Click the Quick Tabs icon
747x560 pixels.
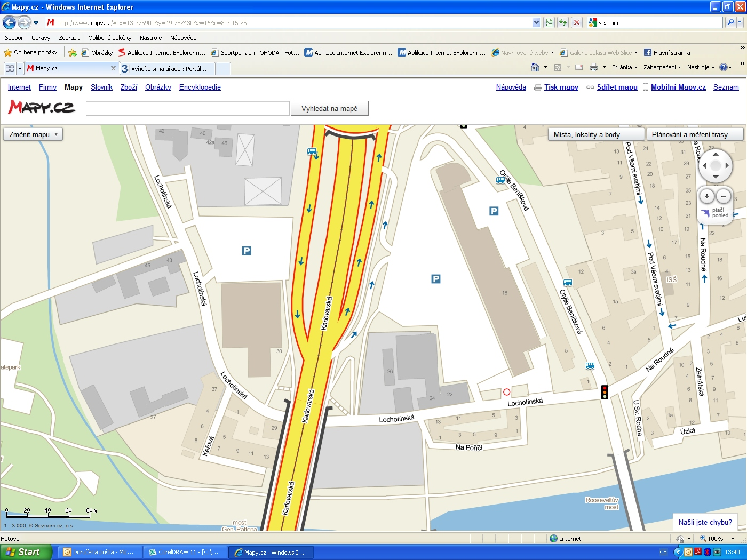coord(10,68)
